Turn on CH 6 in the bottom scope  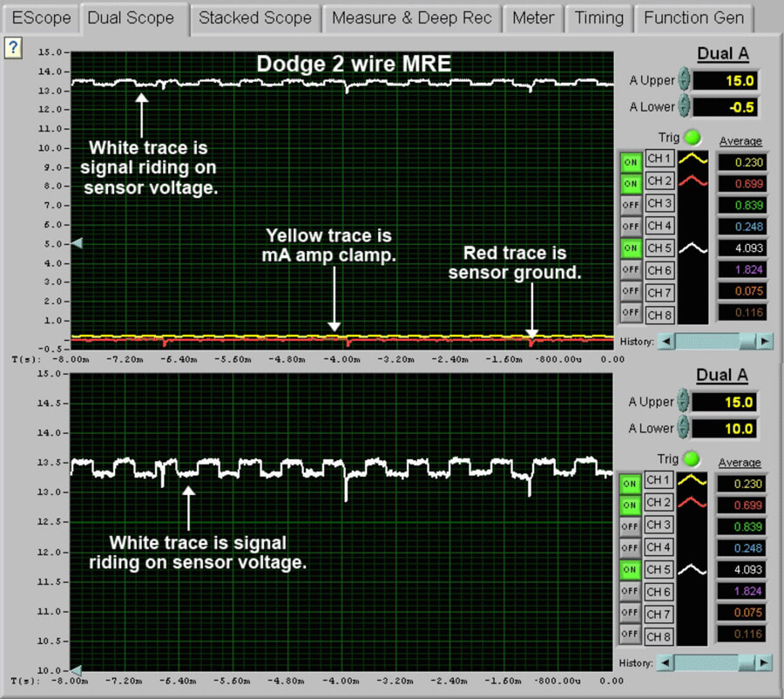630,592
